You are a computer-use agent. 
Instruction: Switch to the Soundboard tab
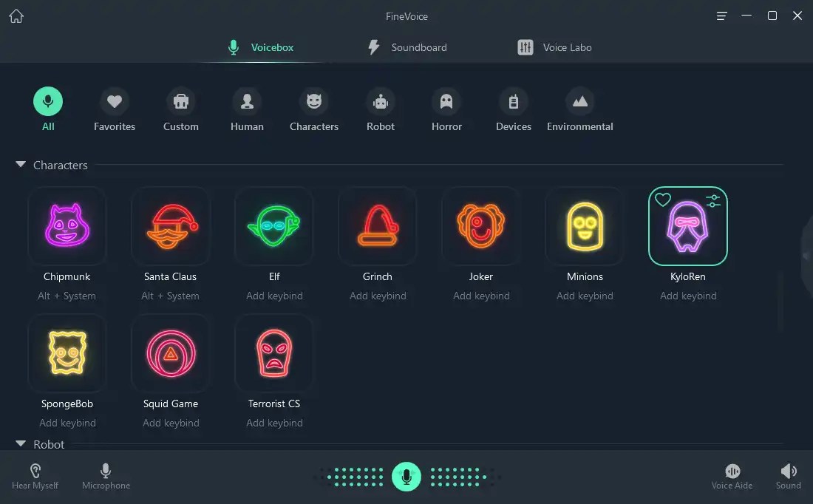click(x=407, y=47)
